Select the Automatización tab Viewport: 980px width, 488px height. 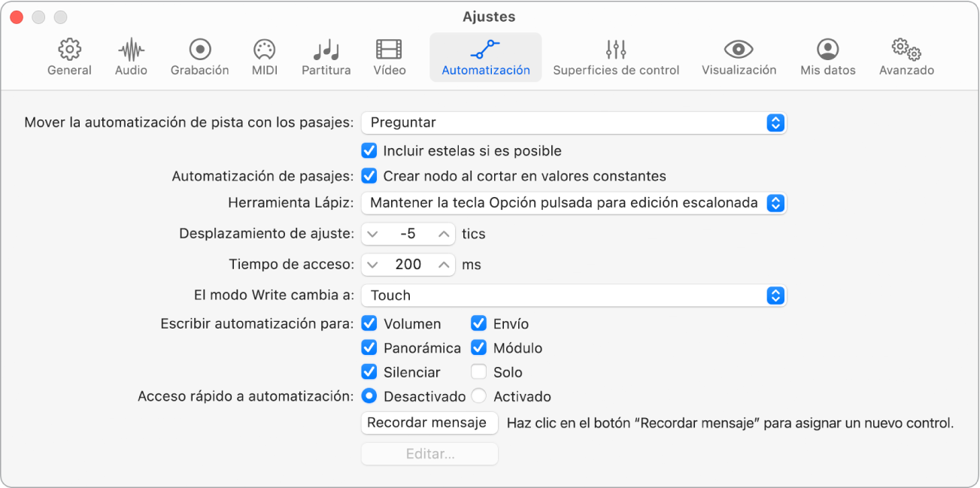[485, 56]
